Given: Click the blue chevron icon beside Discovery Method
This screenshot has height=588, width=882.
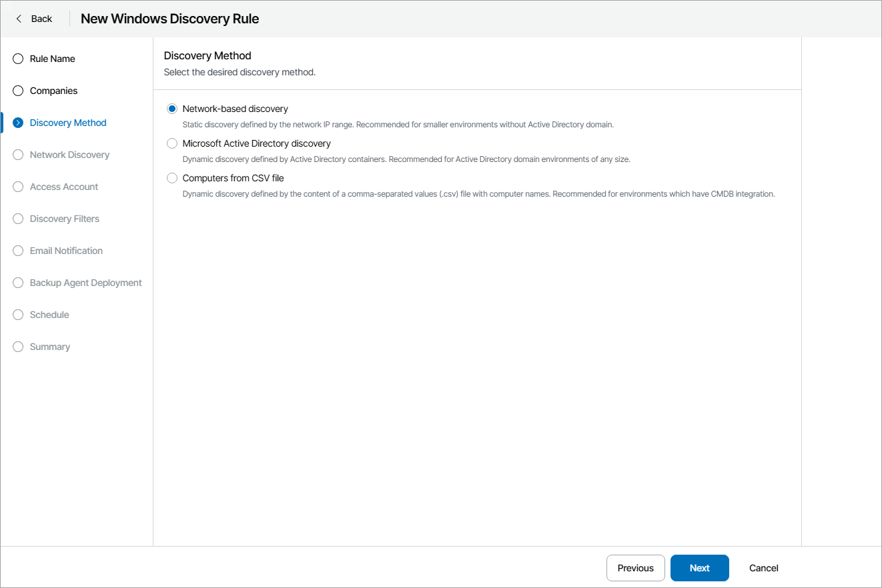Looking at the screenshot, I should click(17, 123).
